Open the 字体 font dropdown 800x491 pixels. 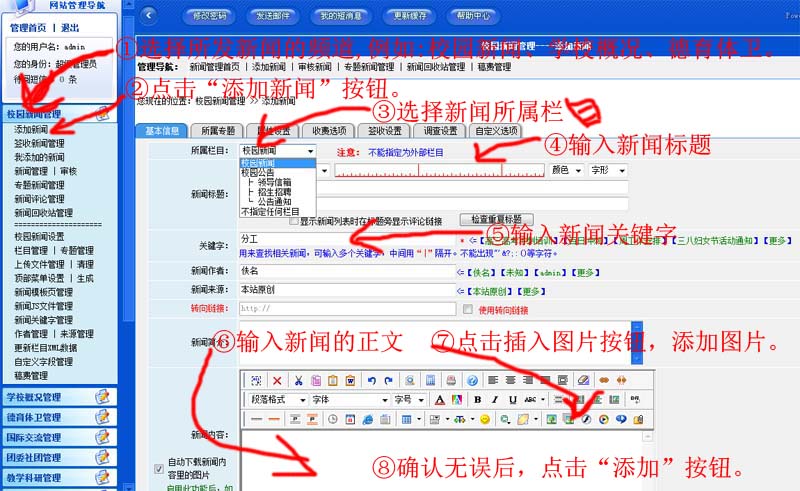(x=348, y=400)
